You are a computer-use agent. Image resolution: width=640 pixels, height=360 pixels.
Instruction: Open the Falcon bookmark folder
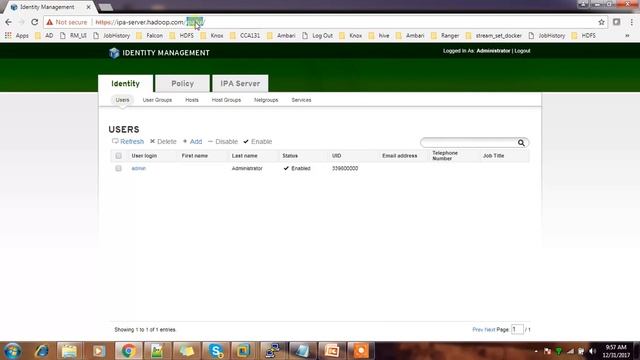pos(149,36)
